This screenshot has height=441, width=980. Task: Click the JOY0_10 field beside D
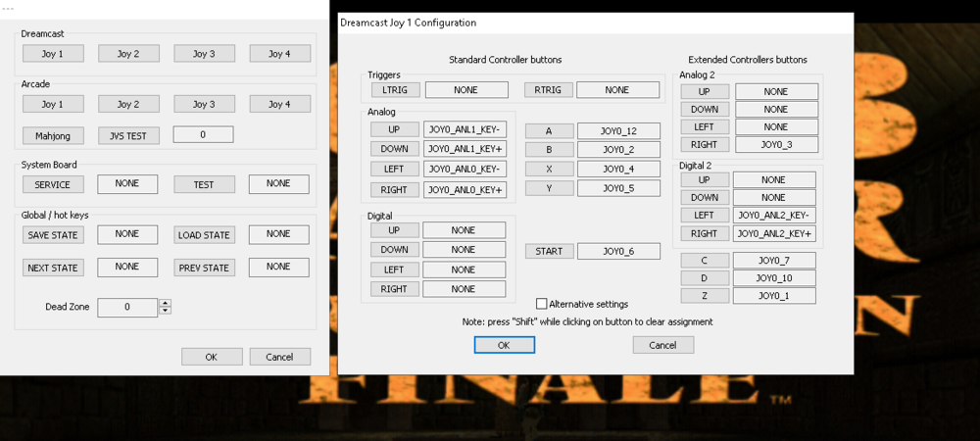[x=774, y=278]
